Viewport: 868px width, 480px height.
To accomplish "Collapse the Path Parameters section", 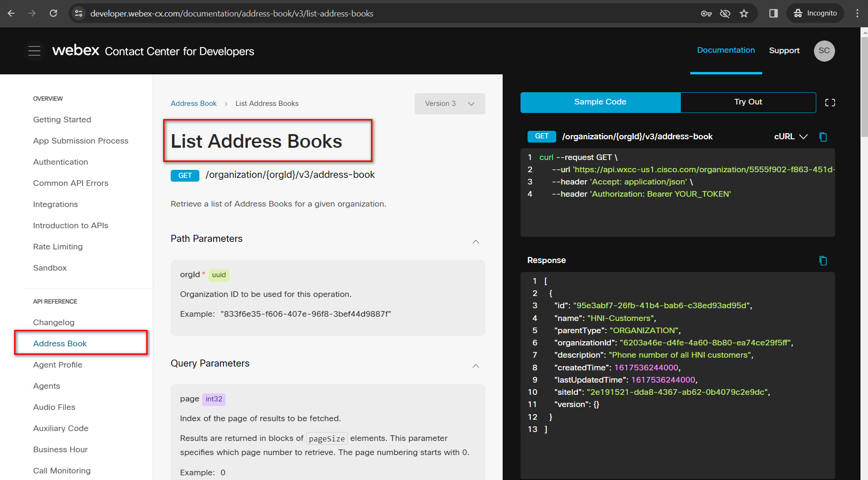I will [476, 241].
